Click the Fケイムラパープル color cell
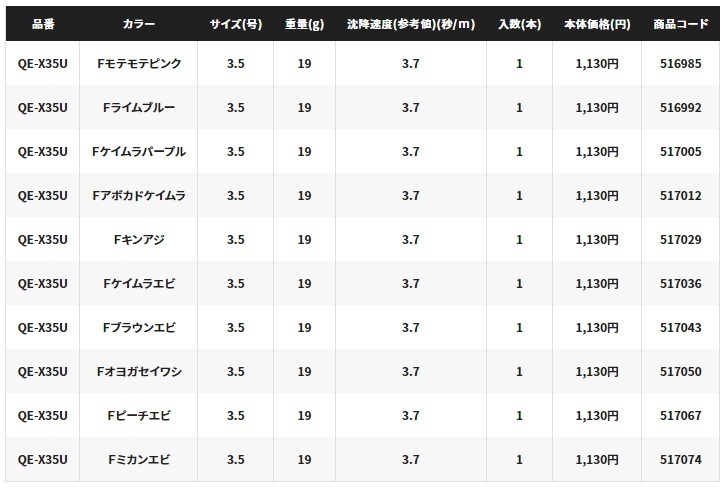 coord(138,152)
